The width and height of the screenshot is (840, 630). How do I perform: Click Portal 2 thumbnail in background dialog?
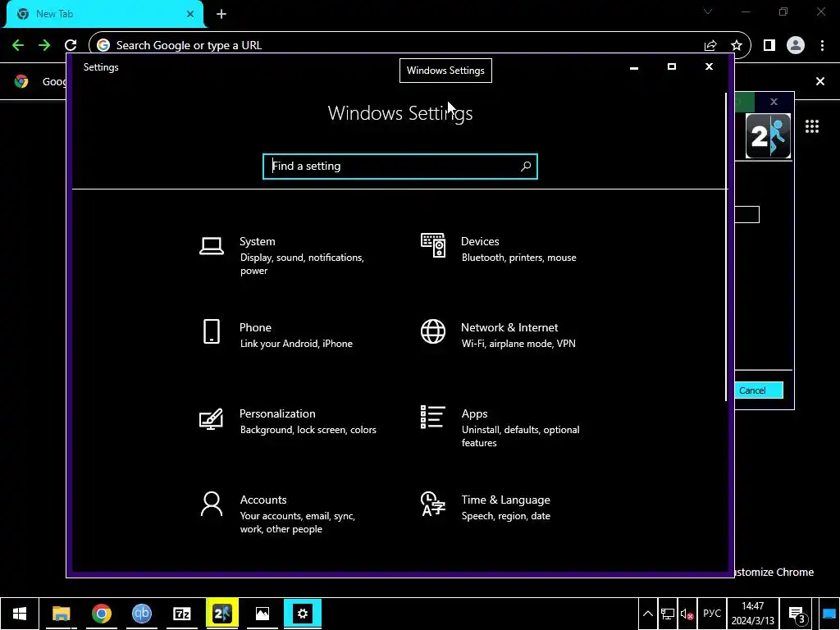[x=768, y=136]
